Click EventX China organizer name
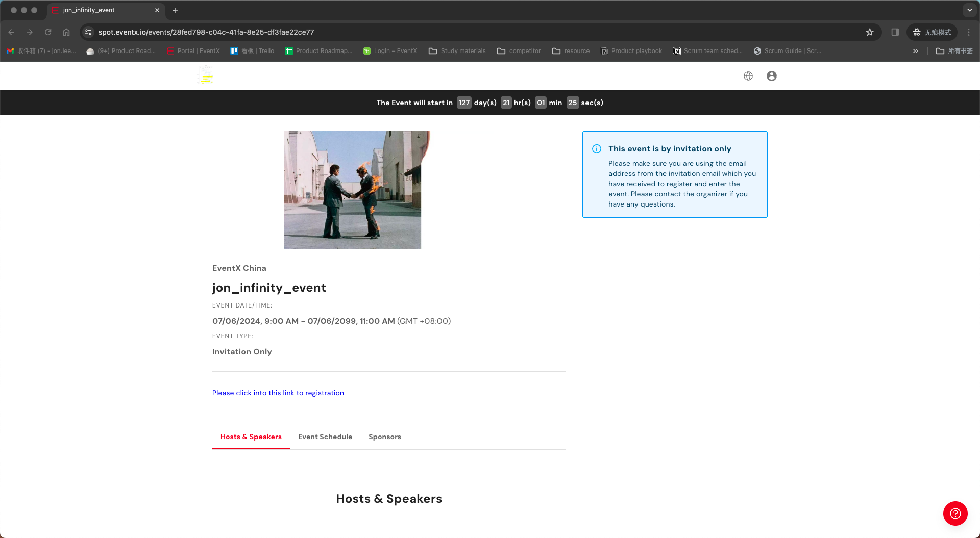 pos(239,268)
